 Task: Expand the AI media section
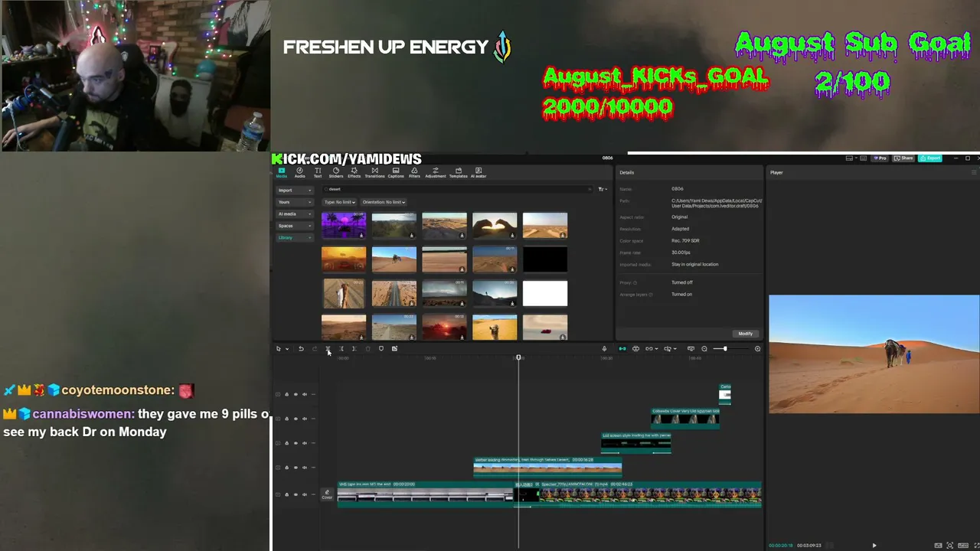tap(294, 214)
